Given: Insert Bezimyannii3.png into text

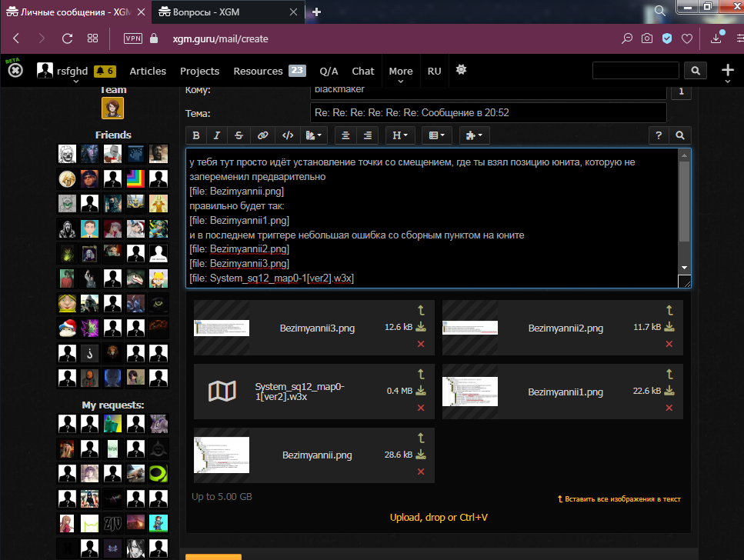Looking at the screenshot, I should pos(421,310).
